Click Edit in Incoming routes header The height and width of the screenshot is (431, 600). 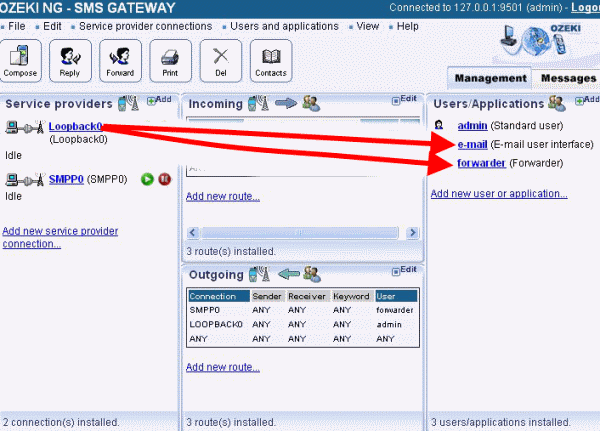404,99
